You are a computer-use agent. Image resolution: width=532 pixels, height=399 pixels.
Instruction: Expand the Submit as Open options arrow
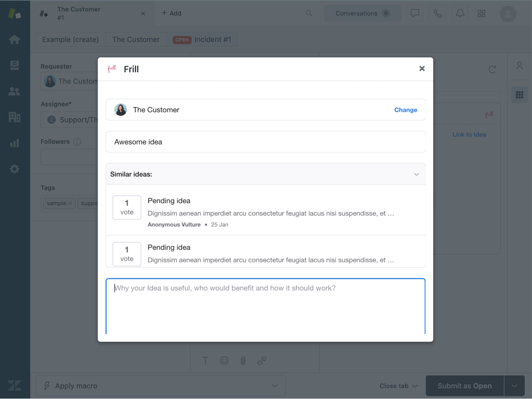pos(514,386)
